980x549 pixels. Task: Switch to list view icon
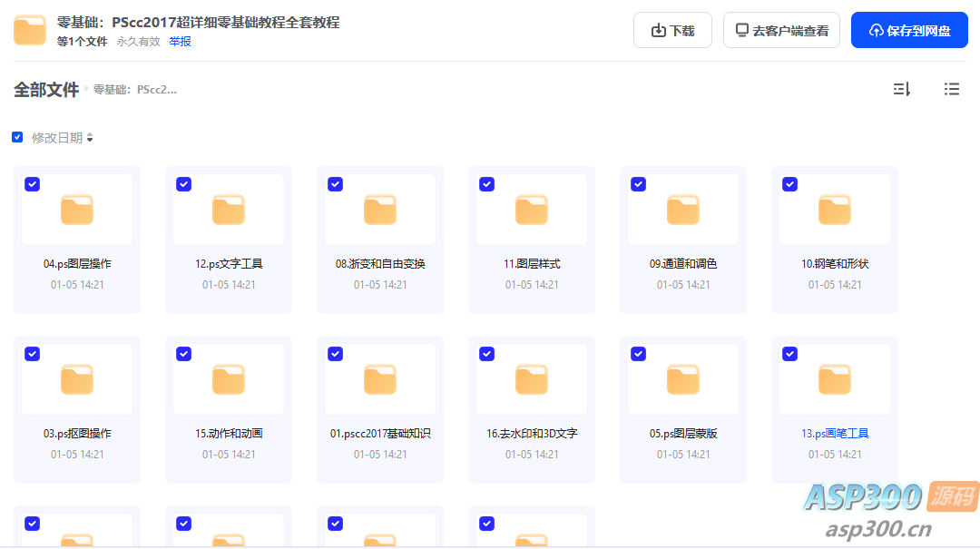point(951,90)
